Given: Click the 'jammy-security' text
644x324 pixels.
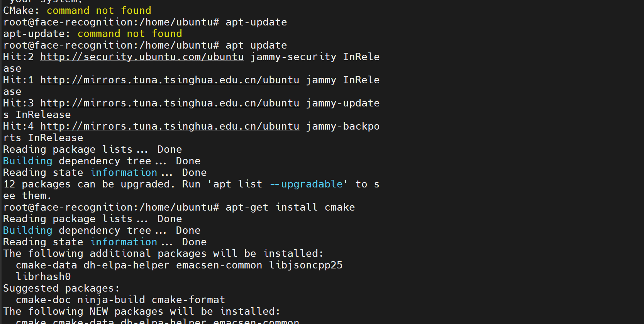Looking at the screenshot, I should click(x=293, y=57).
